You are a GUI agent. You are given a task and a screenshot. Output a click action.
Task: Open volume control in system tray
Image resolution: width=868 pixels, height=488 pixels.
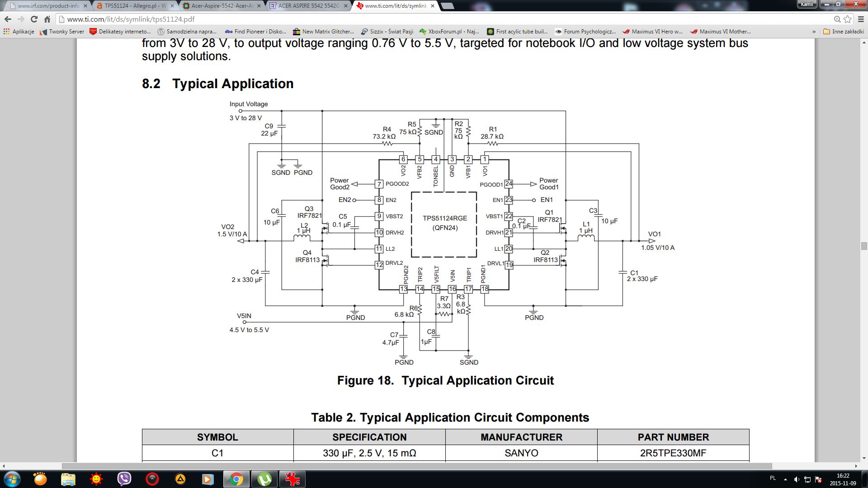tap(797, 479)
